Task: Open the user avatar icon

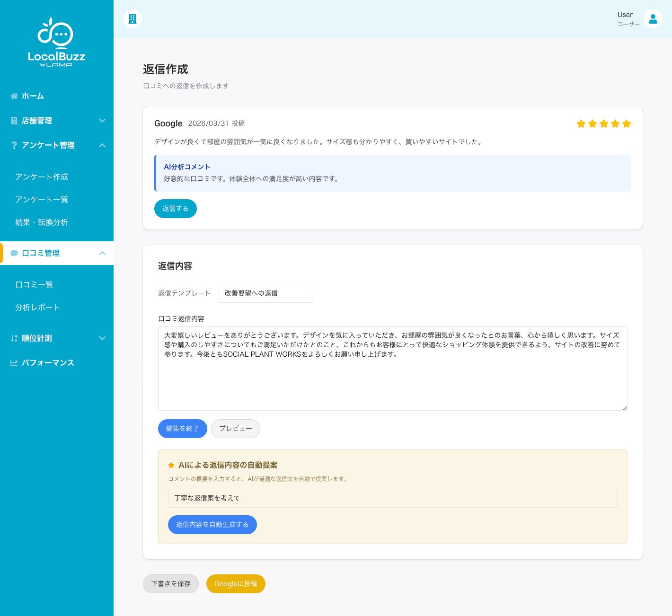Action: coord(653,19)
